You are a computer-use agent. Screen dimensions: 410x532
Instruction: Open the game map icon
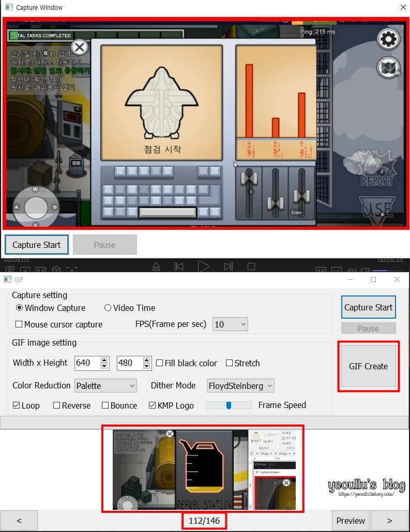point(389,67)
